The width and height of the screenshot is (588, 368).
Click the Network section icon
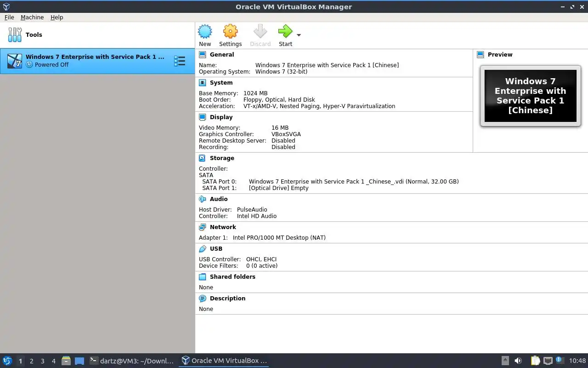pos(203,227)
